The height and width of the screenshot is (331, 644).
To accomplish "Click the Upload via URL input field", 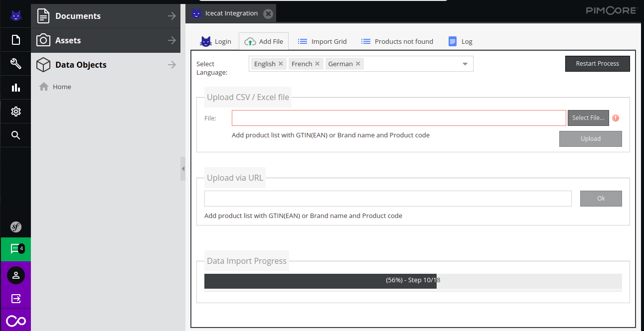I will pos(388,199).
